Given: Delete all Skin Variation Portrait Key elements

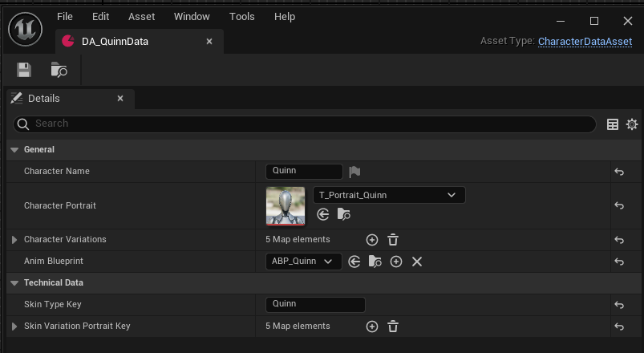Looking at the screenshot, I should point(393,327).
